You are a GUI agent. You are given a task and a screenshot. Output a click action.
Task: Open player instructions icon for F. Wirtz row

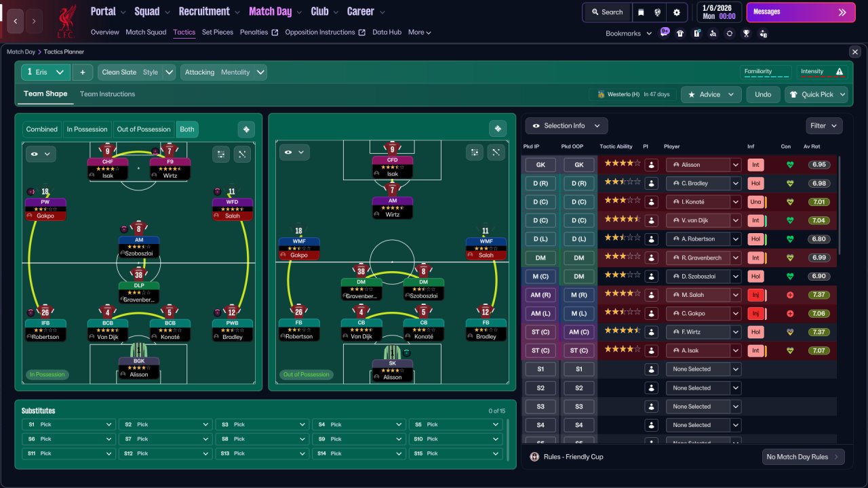651,332
